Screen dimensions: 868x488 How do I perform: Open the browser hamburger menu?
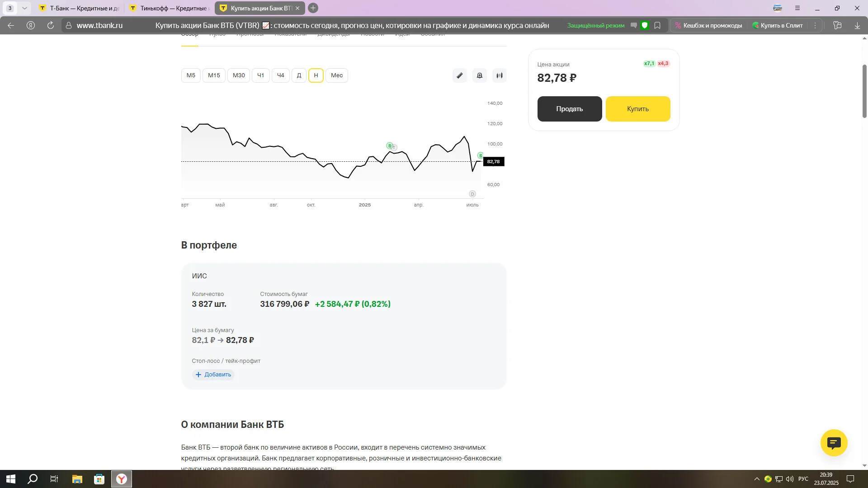point(797,8)
